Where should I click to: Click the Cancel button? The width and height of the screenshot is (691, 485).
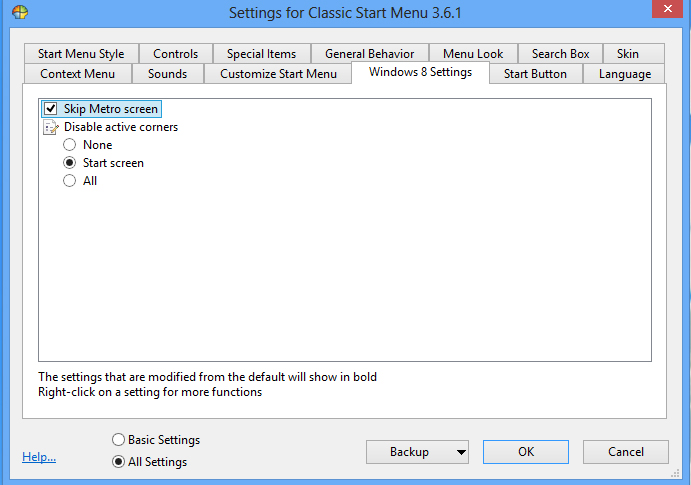coord(626,452)
